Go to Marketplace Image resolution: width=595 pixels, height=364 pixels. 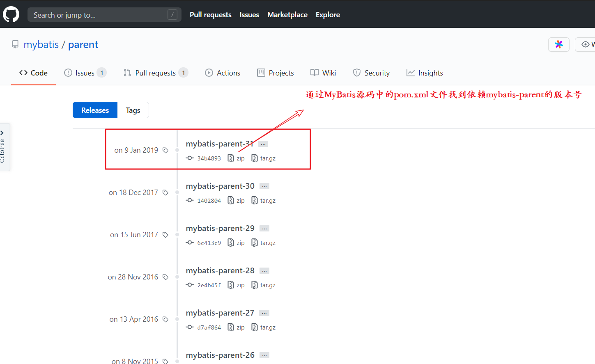(x=287, y=15)
